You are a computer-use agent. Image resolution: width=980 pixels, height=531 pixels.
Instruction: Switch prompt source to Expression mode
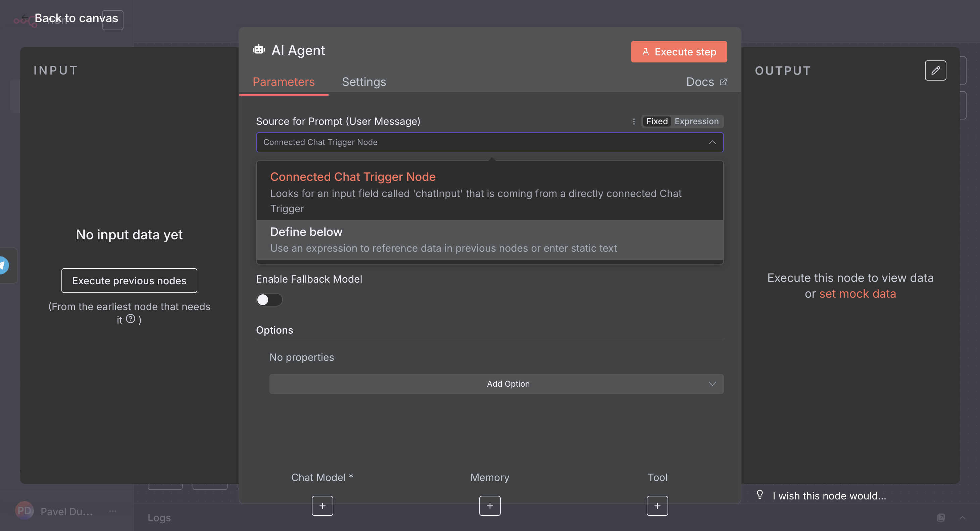pos(696,122)
